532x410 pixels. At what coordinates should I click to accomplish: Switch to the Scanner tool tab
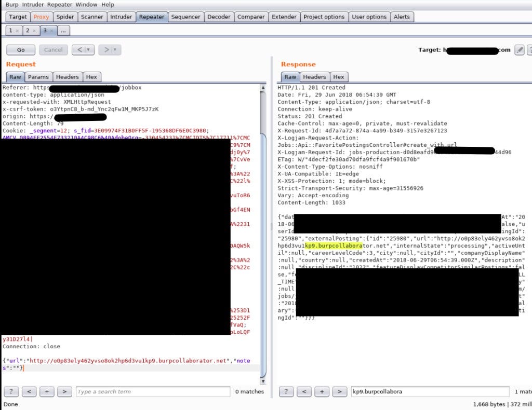92,17
